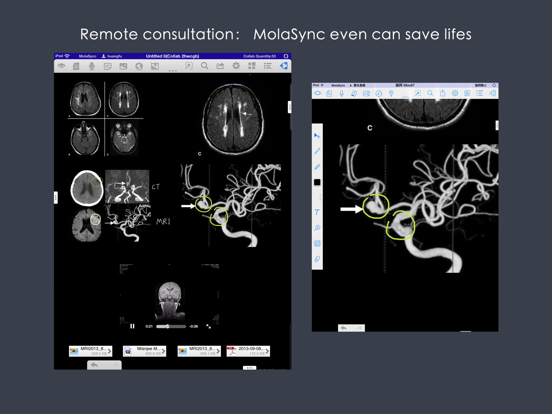
Task: Insert picture via image icon in right toolbar
Action: 366,93
